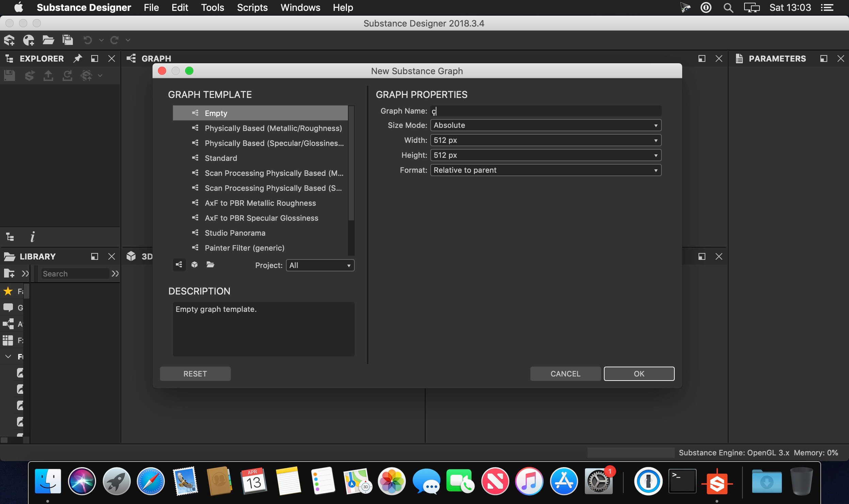Expand the Width dropdown selector
849x504 pixels.
pos(655,140)
